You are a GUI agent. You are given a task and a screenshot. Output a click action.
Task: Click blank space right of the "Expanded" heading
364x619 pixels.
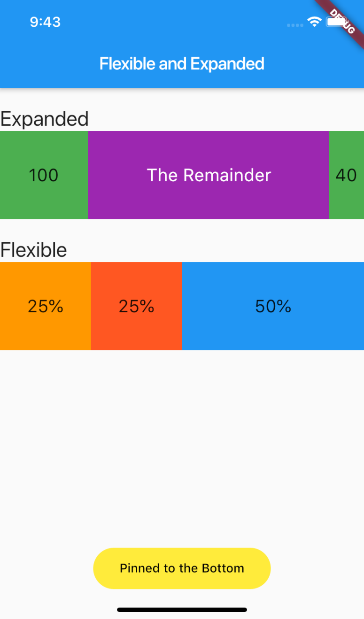click(225, 119)
